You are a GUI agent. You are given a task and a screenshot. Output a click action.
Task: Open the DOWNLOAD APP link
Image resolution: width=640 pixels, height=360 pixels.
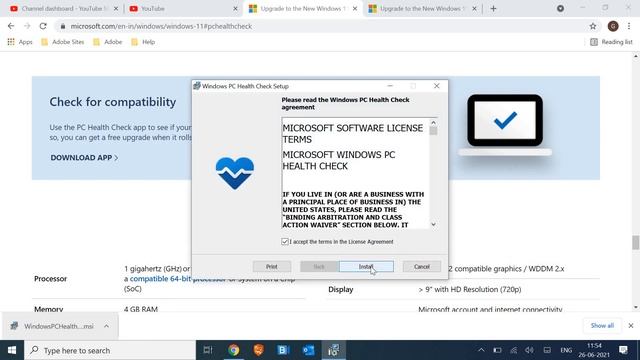(x=84, y=158)
